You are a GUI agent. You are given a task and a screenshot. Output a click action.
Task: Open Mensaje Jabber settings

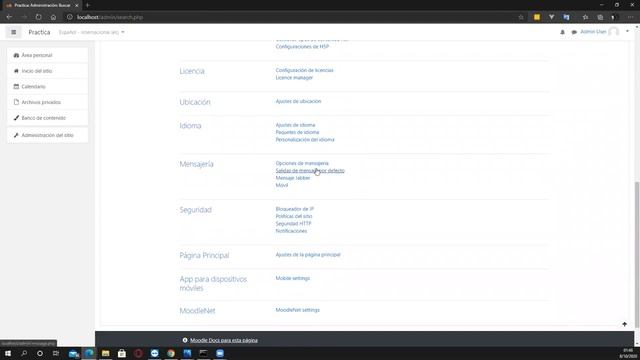point(293,178)
